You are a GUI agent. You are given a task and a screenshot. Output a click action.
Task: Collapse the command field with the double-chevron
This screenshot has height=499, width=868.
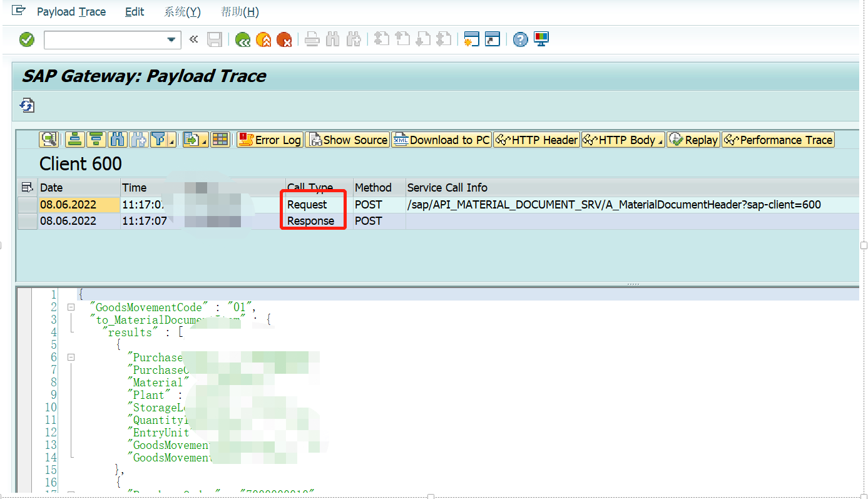click(193, 39)
